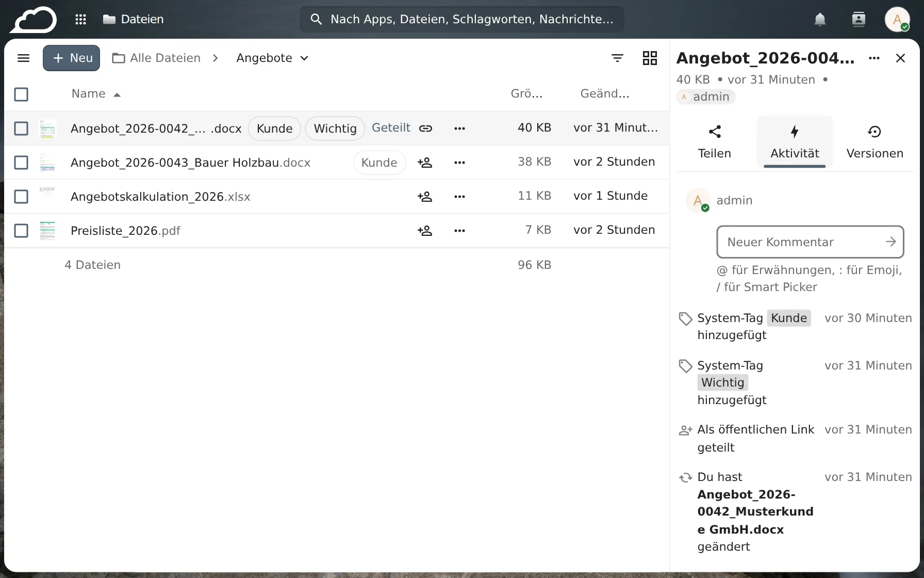Viewport: 924px width, 578px height.
Task: Navigate to Alle Dateien breadcrumb
Action: pos(156,58)
